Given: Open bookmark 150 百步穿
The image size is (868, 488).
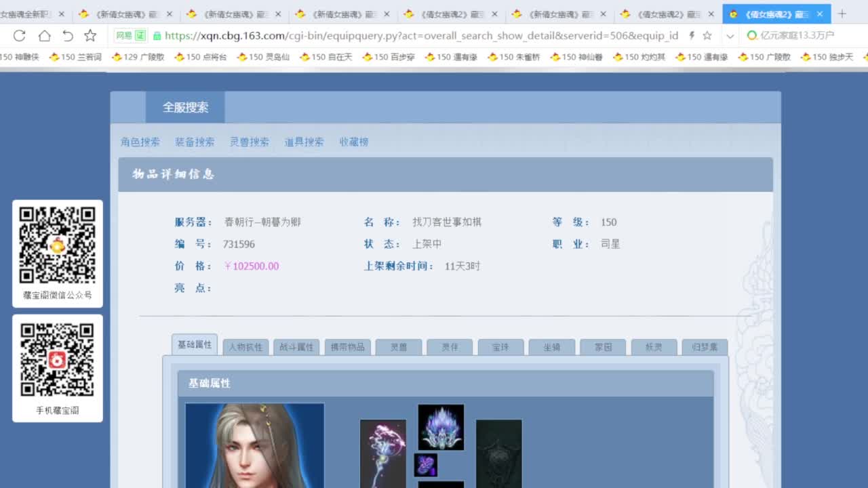Looking at the screenshot, I should [389, 58].
